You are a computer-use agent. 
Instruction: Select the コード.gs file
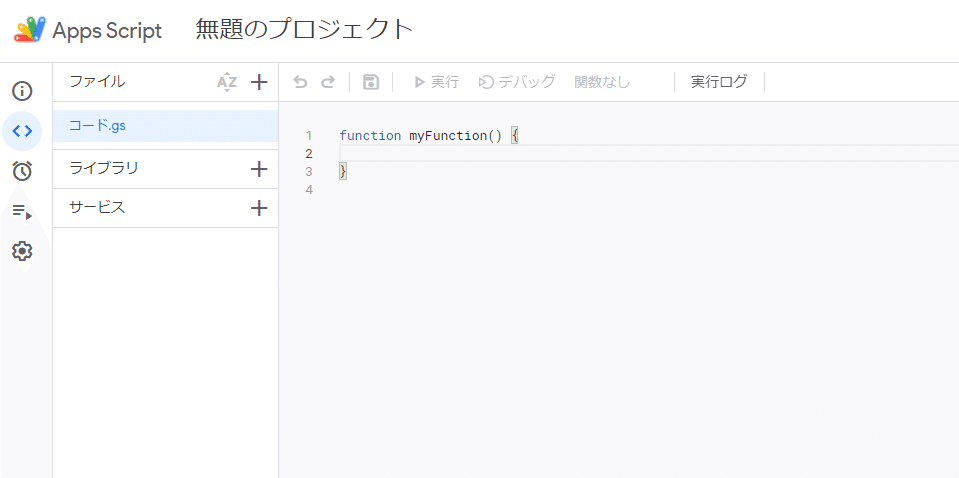click(x=165, y=126)
